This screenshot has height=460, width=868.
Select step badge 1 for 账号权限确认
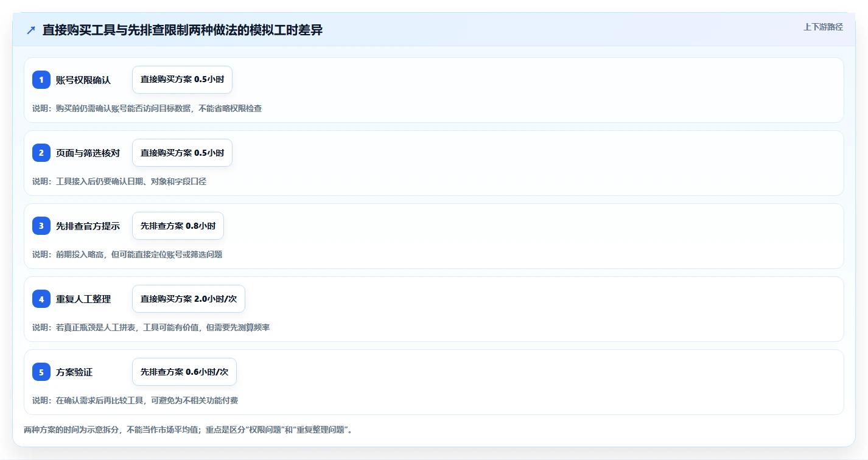tap(41, 80)
